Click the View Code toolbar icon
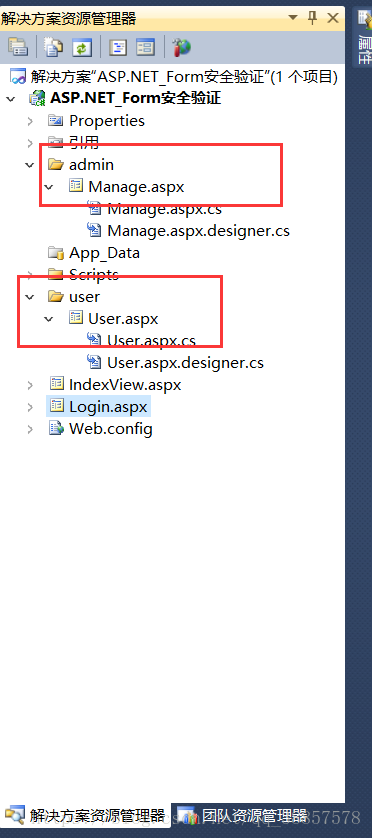Viewport: 372px width, 838px height. click(x=118, y=48)
